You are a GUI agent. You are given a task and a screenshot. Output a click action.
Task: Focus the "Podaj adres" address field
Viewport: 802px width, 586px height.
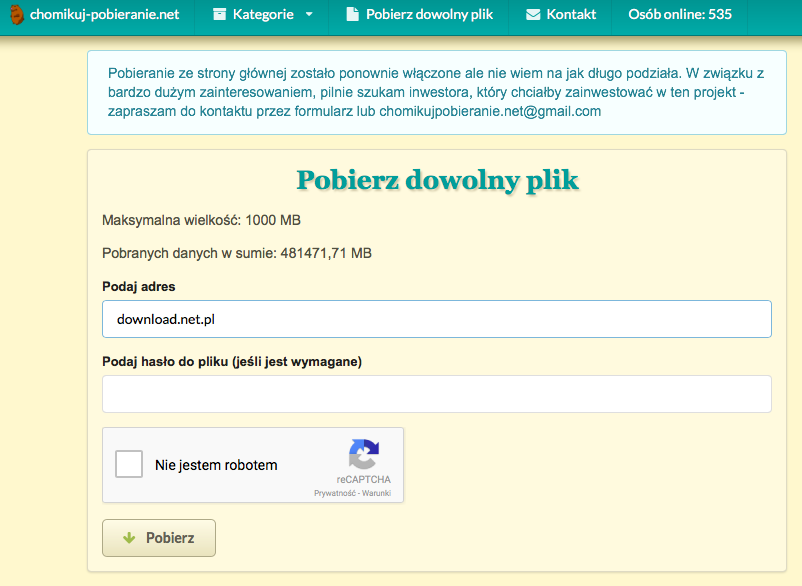[437, 319]
